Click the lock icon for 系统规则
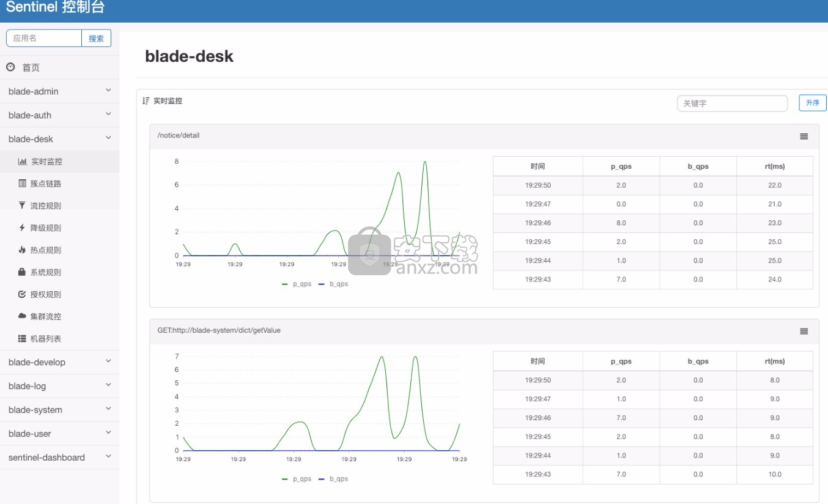 point(23,272)
